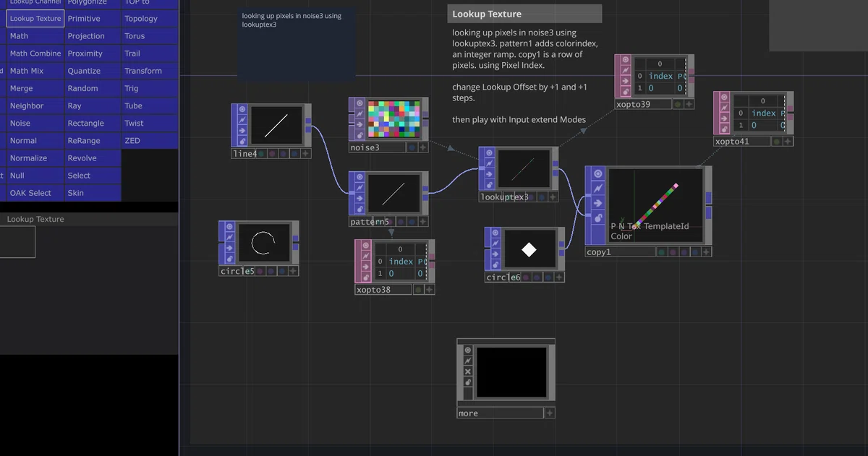
Task: Activate viewer plus on lookuptex3
Action: click(x=553, y=197)
